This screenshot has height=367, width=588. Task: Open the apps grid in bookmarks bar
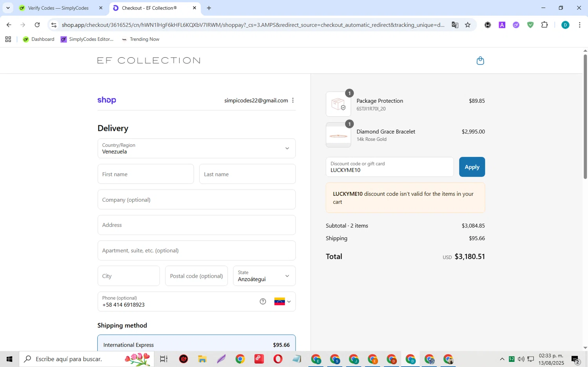pos(8,39)
